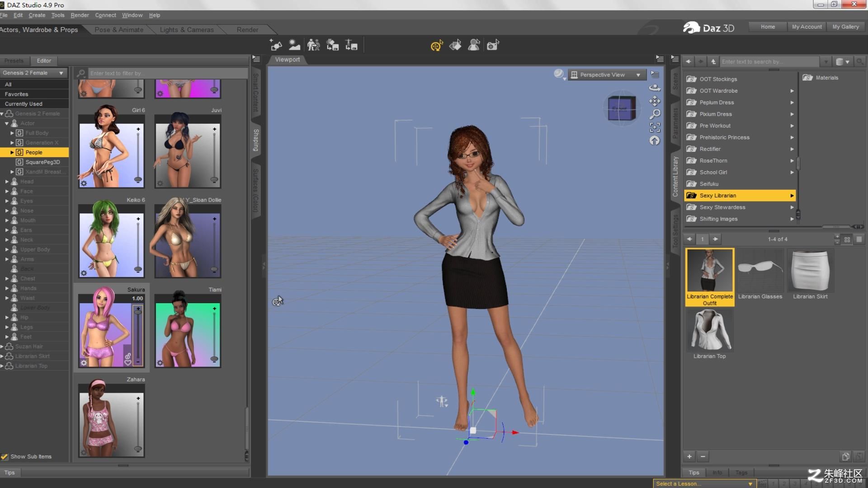Click the up-folder arrow in content library
868x488 pixels.
[713, 61]
